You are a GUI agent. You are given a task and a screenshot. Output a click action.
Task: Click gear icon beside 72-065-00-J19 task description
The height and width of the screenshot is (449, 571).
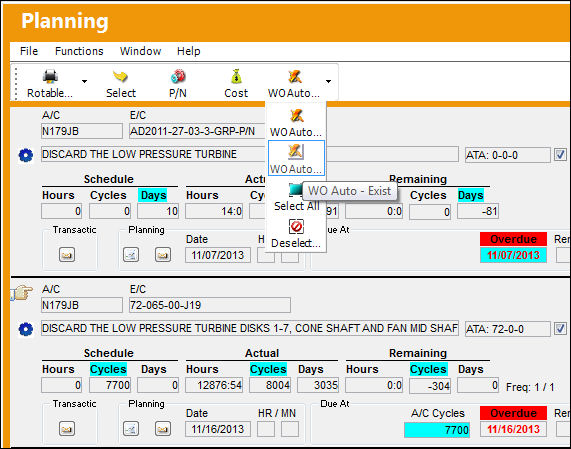tap(25, 329)
